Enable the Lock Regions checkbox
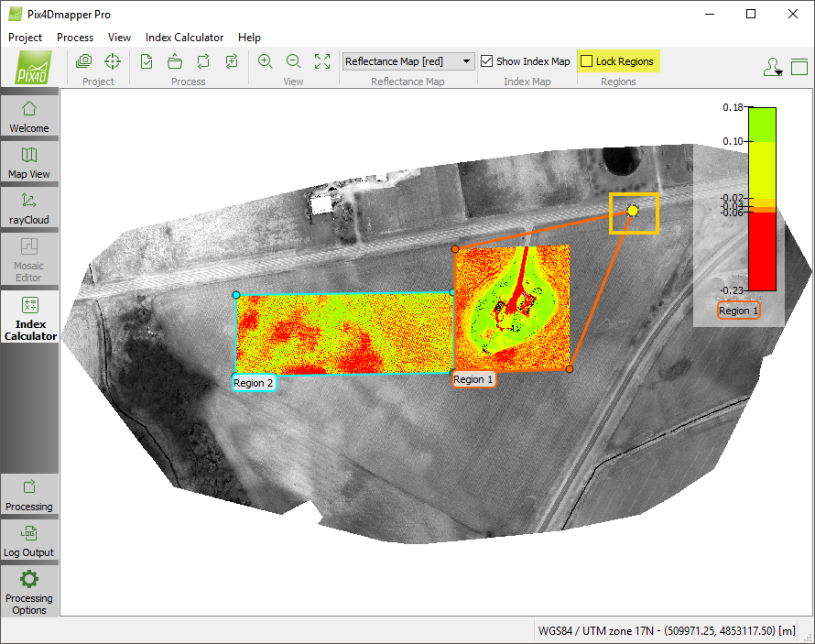Screen dimensions: 815x644 pyautogui.click(x=587, y=61)
